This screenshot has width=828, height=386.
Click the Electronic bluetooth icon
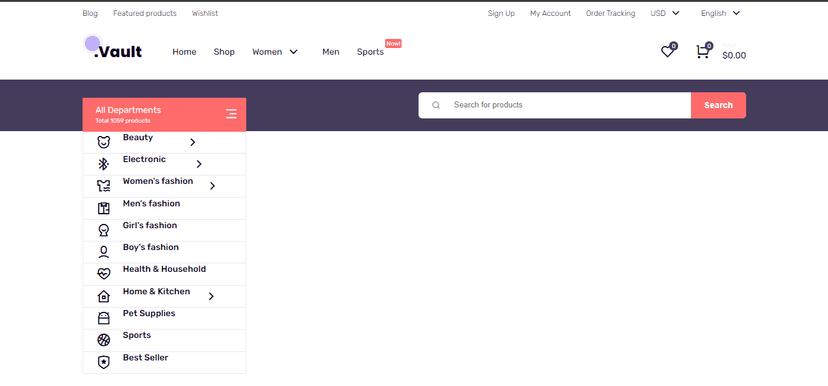(104, 164)
